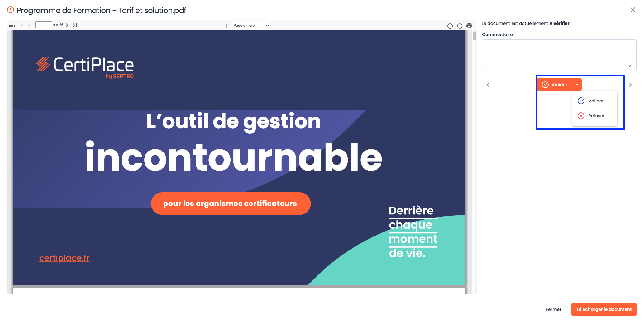Zoom out the PDF view
The height and width of the screenshot is (323, 644).
(217, 26)
